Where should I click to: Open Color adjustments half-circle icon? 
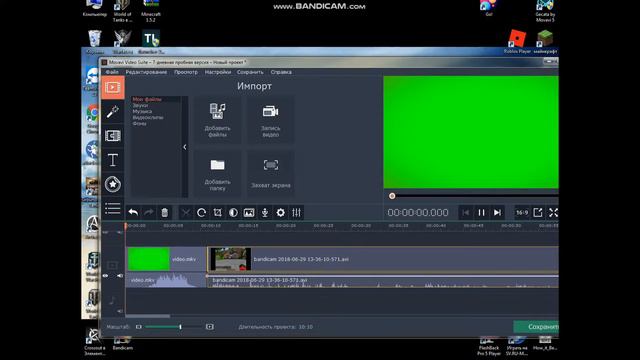(233, 212)
